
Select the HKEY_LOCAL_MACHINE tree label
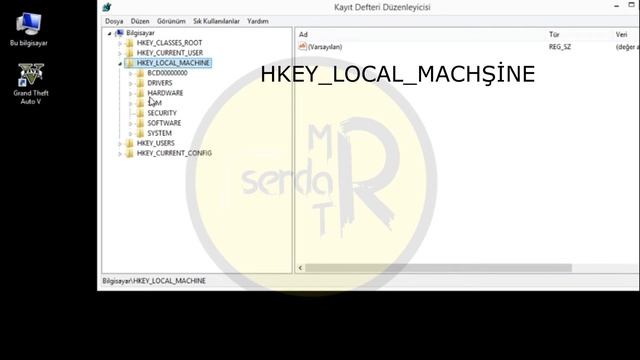pyautogui.click(x=173, y=63)
